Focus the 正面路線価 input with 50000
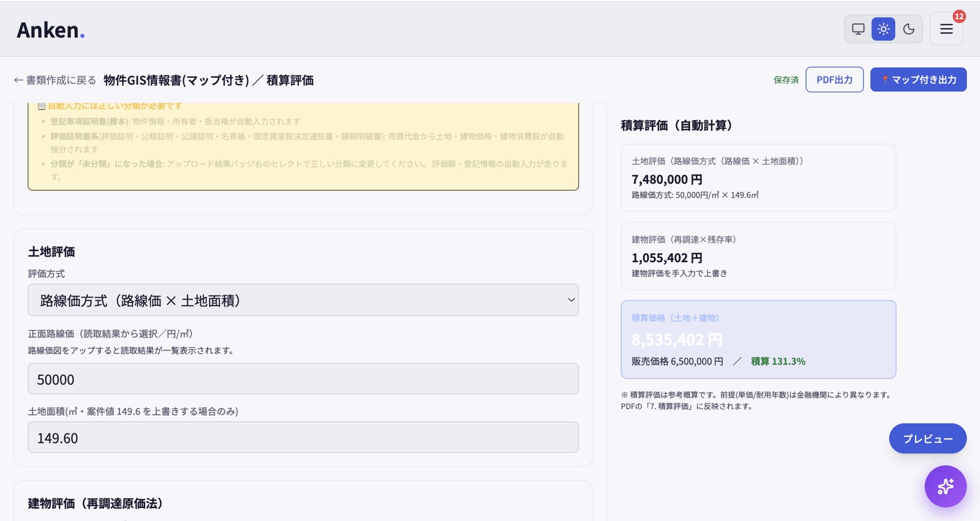The width and height of the screenshot is (980, 521). [303, 379]
